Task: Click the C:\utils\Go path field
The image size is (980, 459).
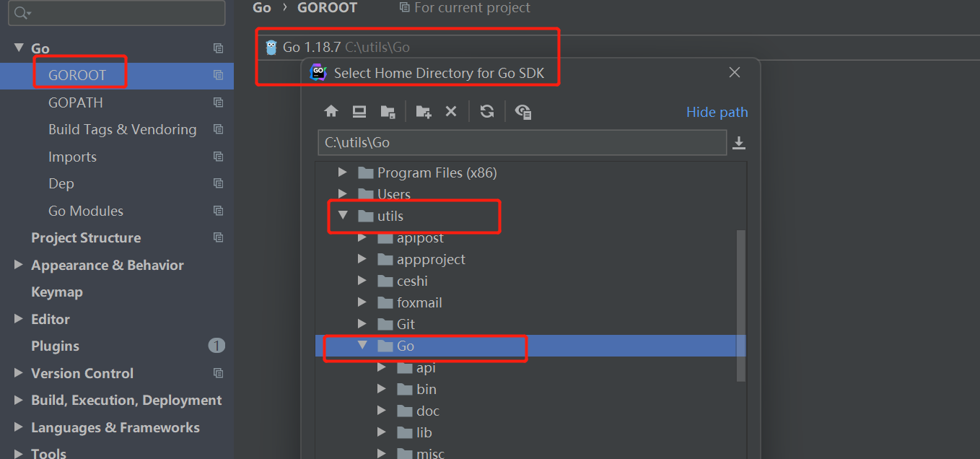Action: click(522, 142)
